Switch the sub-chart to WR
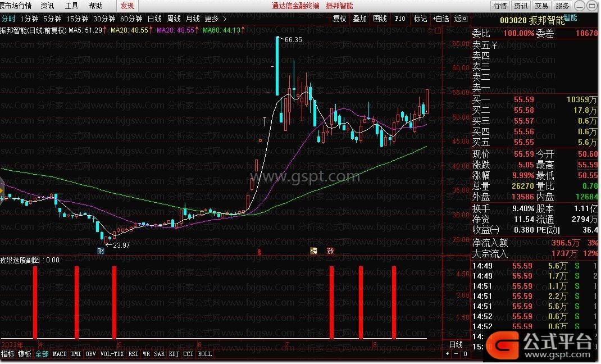This screenshot has height=364, width=601. click(x=147, y=354)
